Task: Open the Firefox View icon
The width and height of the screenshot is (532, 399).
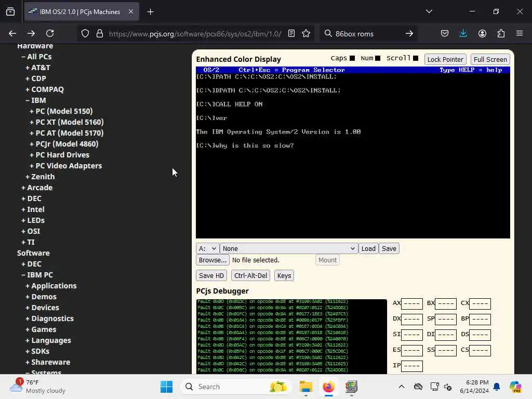Action: [x=10, y=12]
